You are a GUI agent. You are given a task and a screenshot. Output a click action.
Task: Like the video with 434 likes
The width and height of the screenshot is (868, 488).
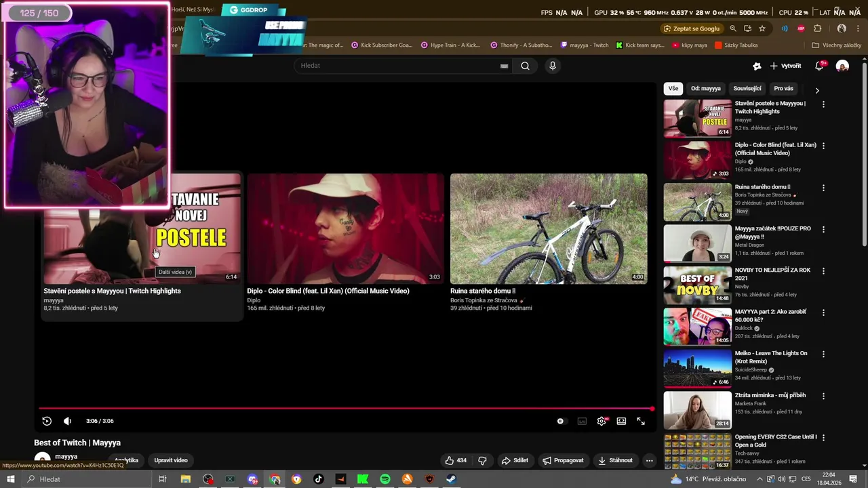[456, 460]
